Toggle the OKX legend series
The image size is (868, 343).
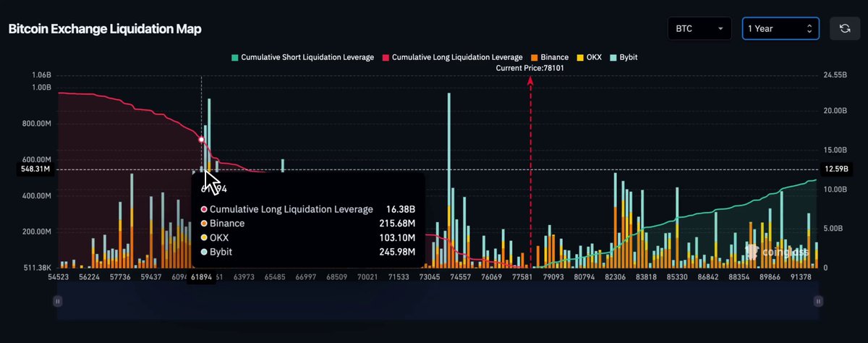[589, 56]
